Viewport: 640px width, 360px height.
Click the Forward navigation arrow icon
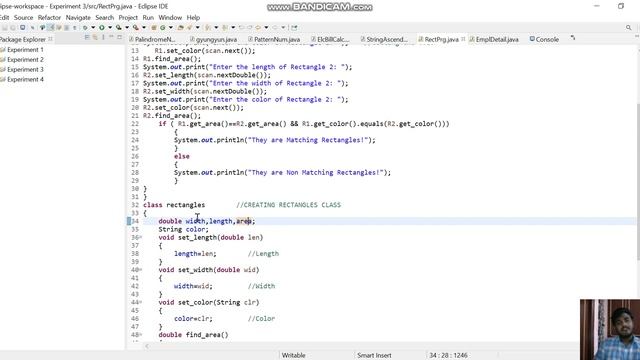(275, 28)
